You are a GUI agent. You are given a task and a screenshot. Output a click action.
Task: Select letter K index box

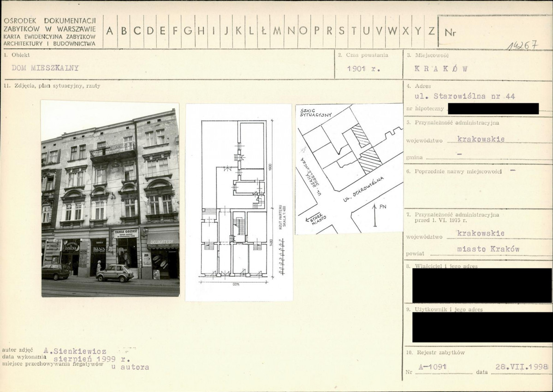point(238,31)
